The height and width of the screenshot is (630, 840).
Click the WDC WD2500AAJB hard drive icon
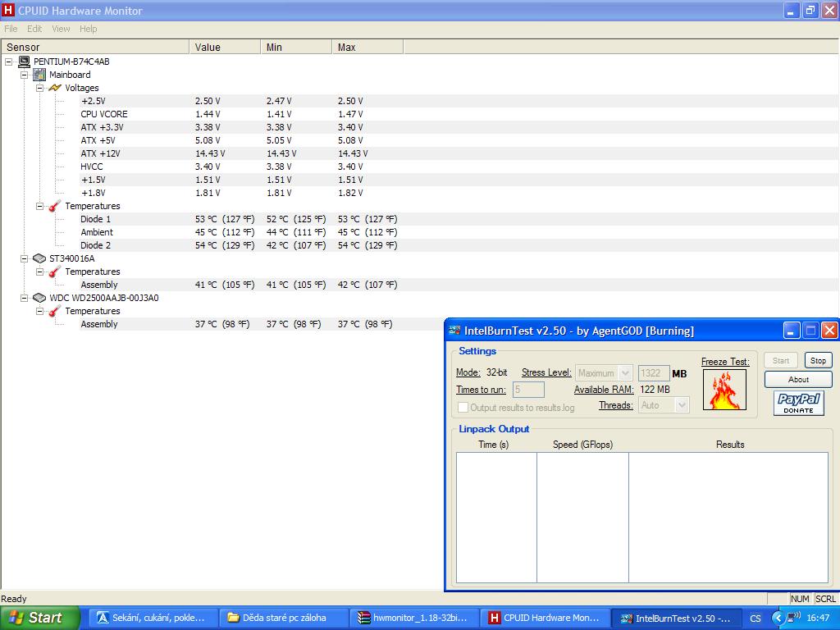(39, 298)
